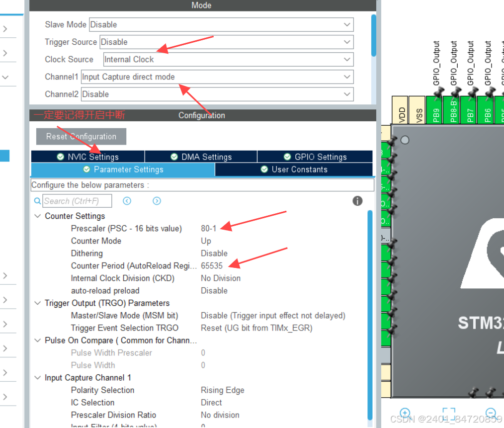Click the Reset Configuration button
The height and width of the screenshot is (428, 504).
tap(81, 136)
